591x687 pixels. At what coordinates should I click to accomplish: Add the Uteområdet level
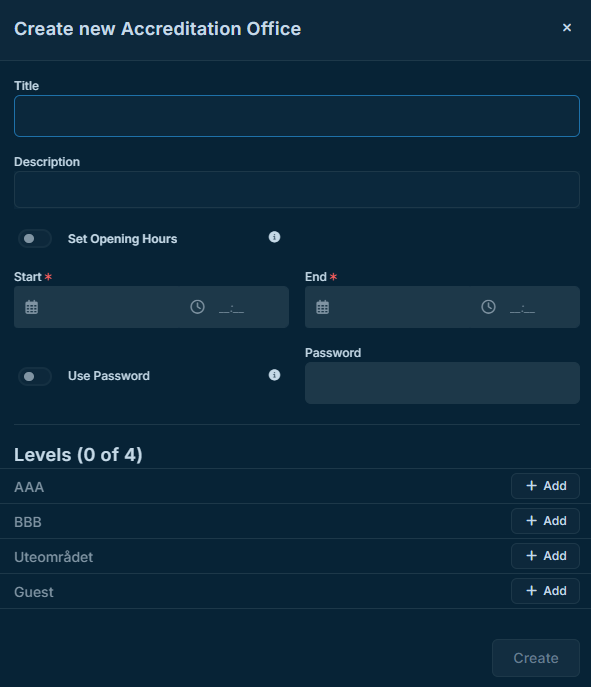(545, 556)
